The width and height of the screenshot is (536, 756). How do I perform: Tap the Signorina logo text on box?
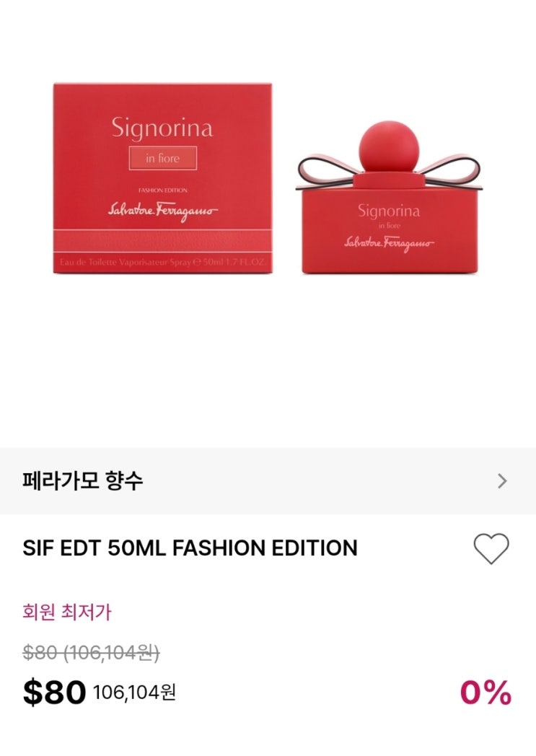(162, 128)
